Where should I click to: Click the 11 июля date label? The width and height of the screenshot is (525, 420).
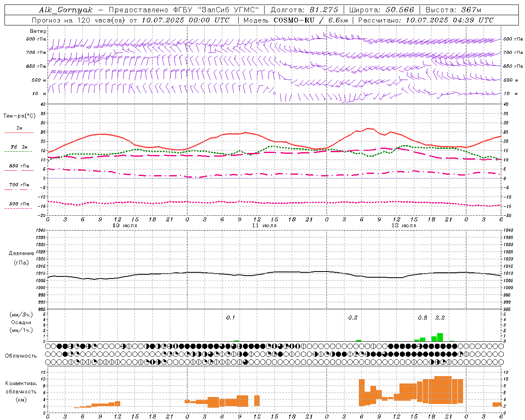tap(264, 226)
